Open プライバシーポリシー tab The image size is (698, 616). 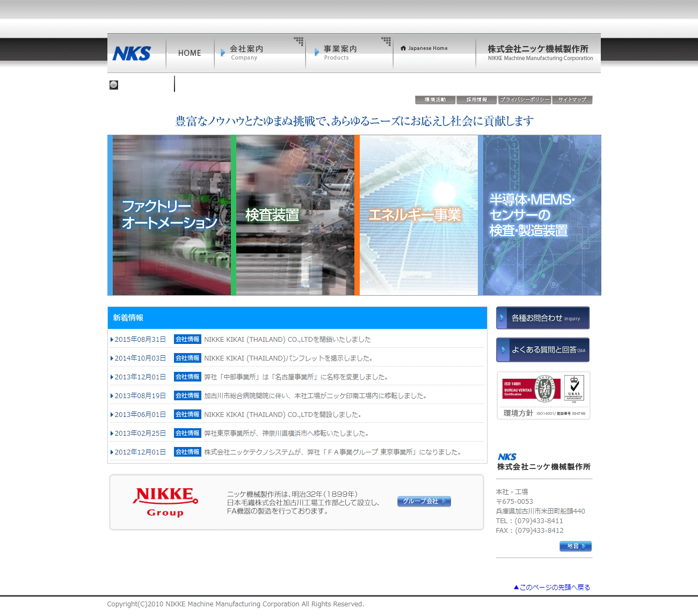525,100
